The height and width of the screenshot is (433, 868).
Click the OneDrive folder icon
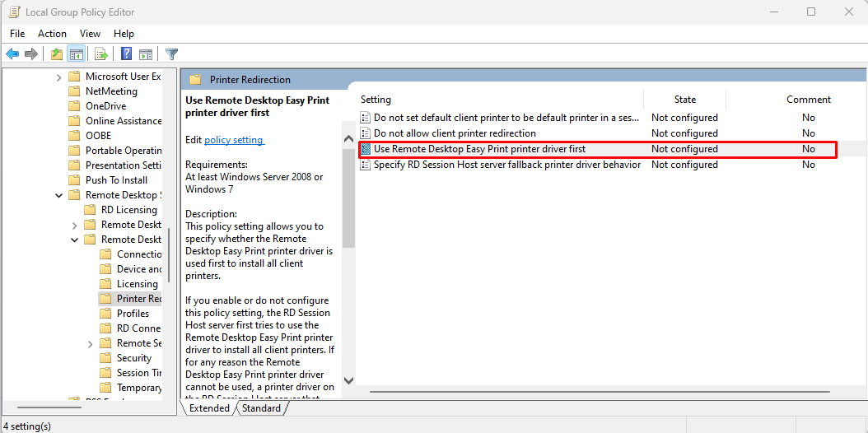pos(73,106)
